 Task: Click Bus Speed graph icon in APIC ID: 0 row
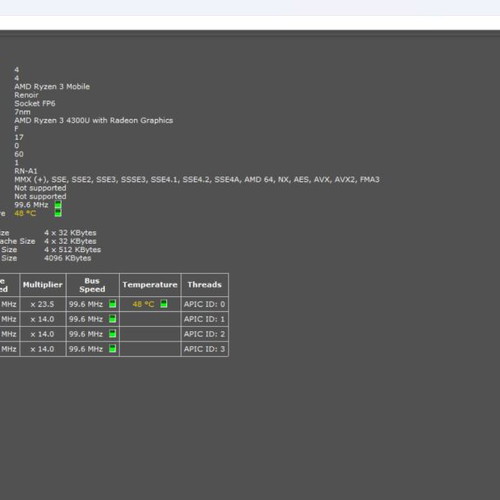[x=113, y=304]
